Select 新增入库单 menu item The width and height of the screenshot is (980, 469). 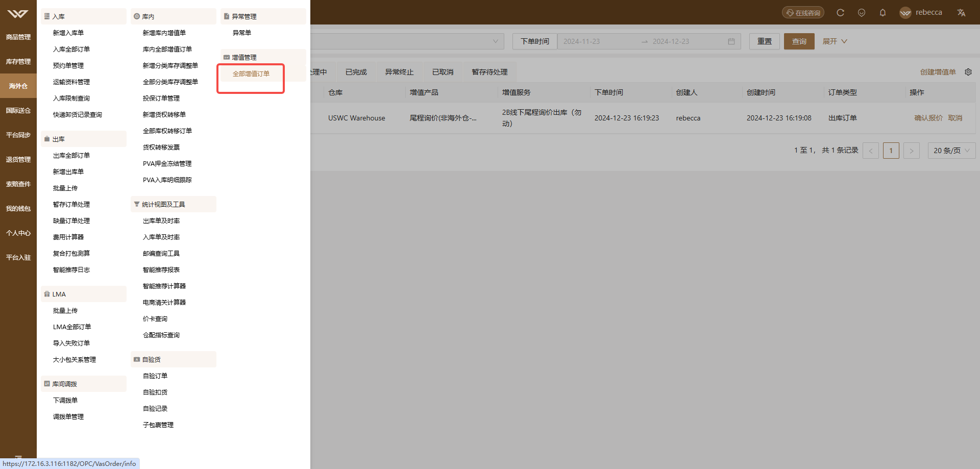point(68,33)
